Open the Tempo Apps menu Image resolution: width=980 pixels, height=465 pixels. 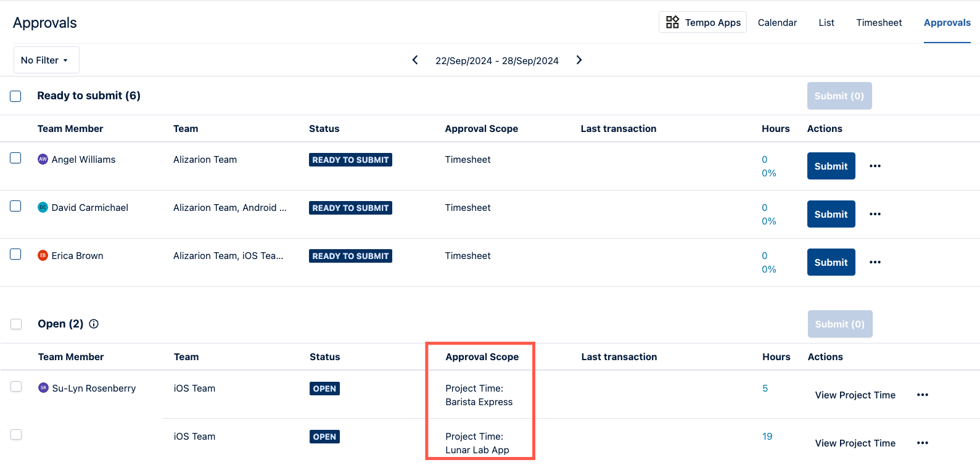coord(702,22)
